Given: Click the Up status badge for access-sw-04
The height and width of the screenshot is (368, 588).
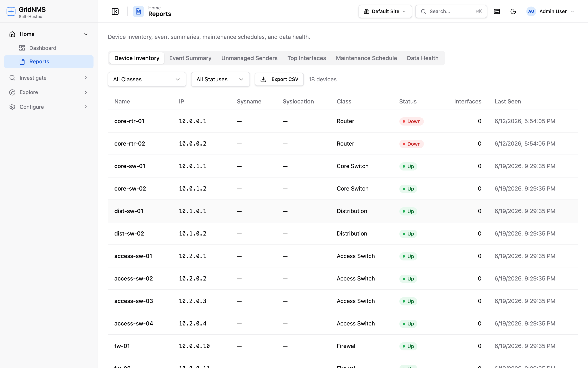Looking at the screenshot, I should pyautogui.click(x=408, y=324).
